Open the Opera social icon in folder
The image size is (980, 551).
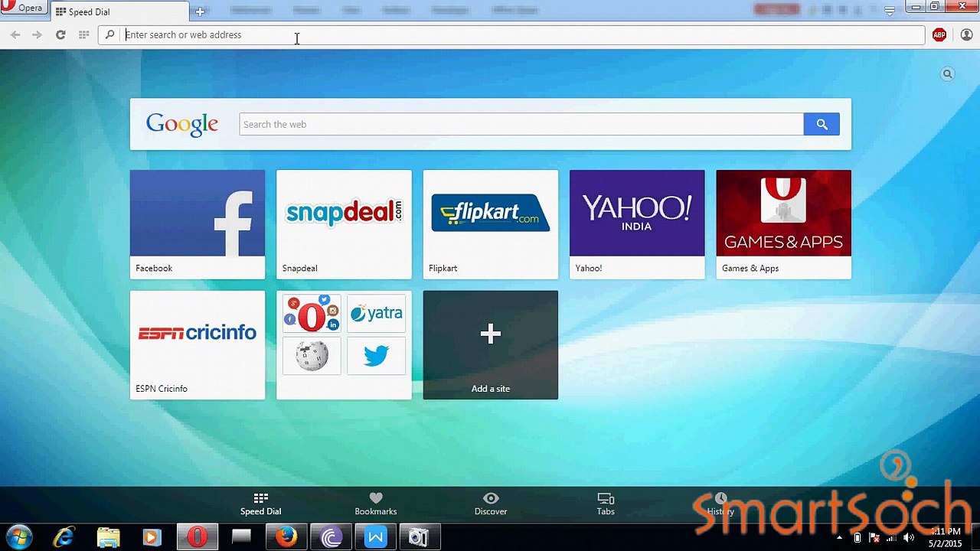[x=312, y=314]
